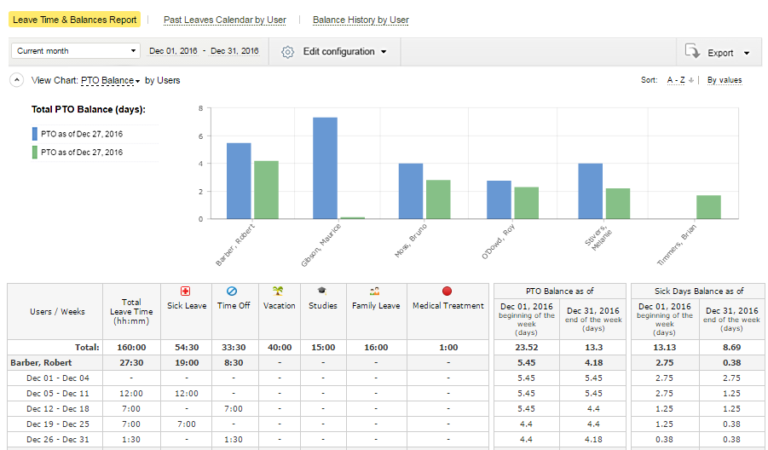Open the Balance History by User tab

pyautogui.click(x=360, y=20)
